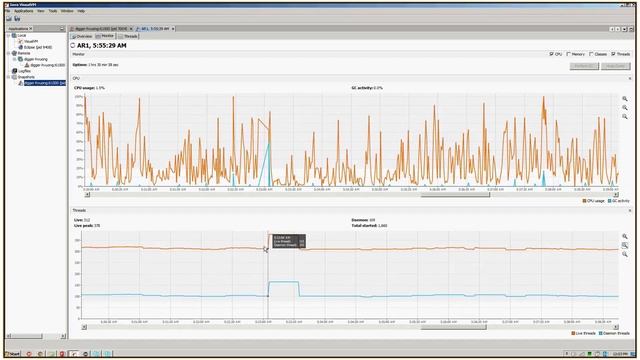The width and height of the screenshot is (640, 360).
Task: Collapse the Remote tree node
Action: [x=9, y=53]
